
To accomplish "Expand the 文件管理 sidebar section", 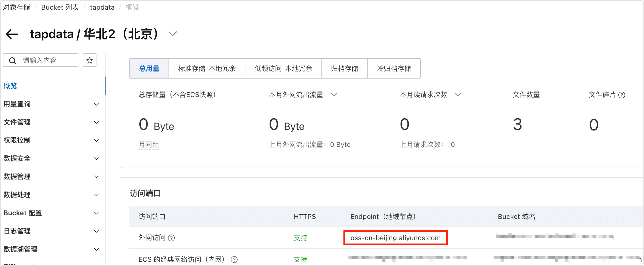I will tap(96, 122).
